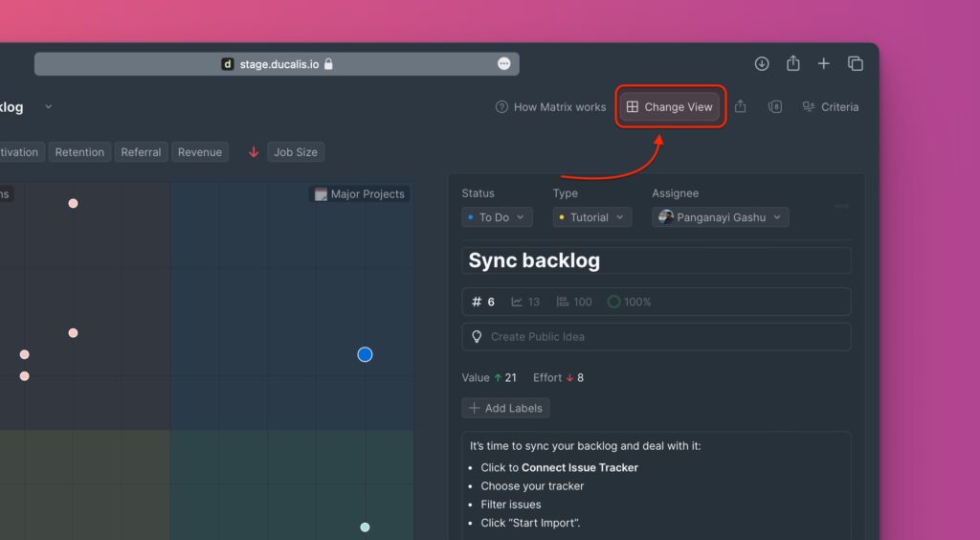Open the How Matrix works help
Image resolution: width=980 pixels, height=540 pixels.
[550, 107]
